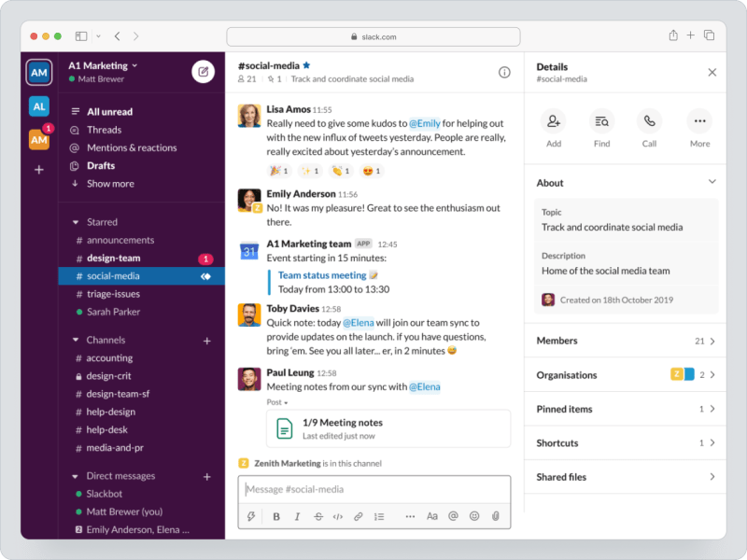Switch to orange AM workspace with notification

point(38,139)
